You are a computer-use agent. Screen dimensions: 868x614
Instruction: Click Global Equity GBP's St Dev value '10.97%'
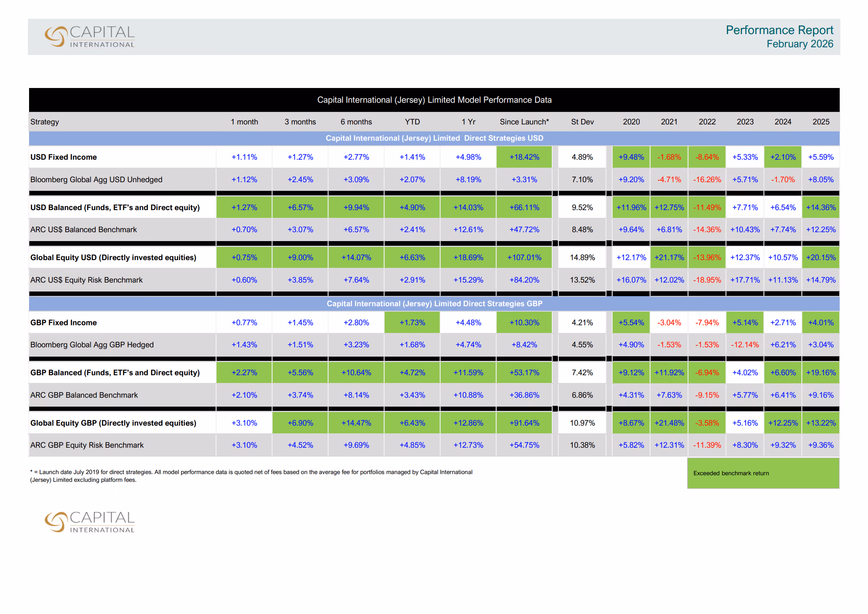coord(582,423)
